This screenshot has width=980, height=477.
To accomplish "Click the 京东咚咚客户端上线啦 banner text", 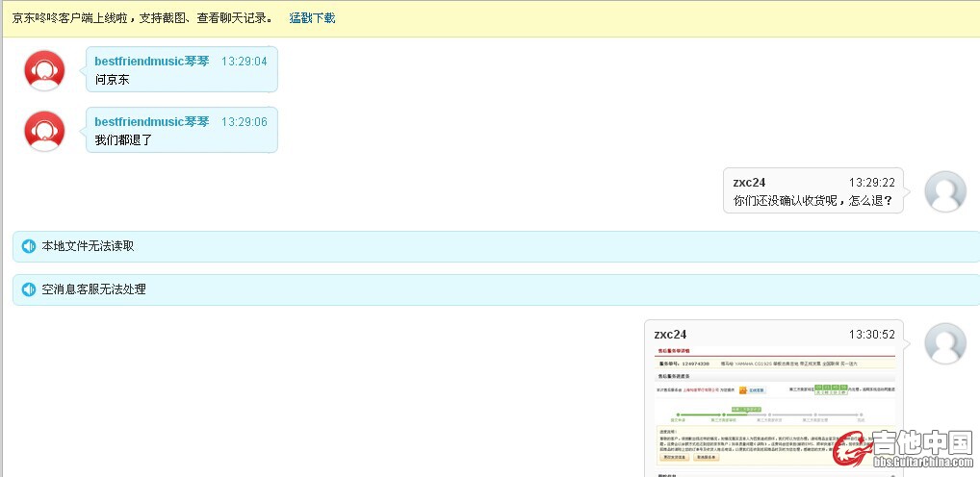I will click(x=142, y=18).
